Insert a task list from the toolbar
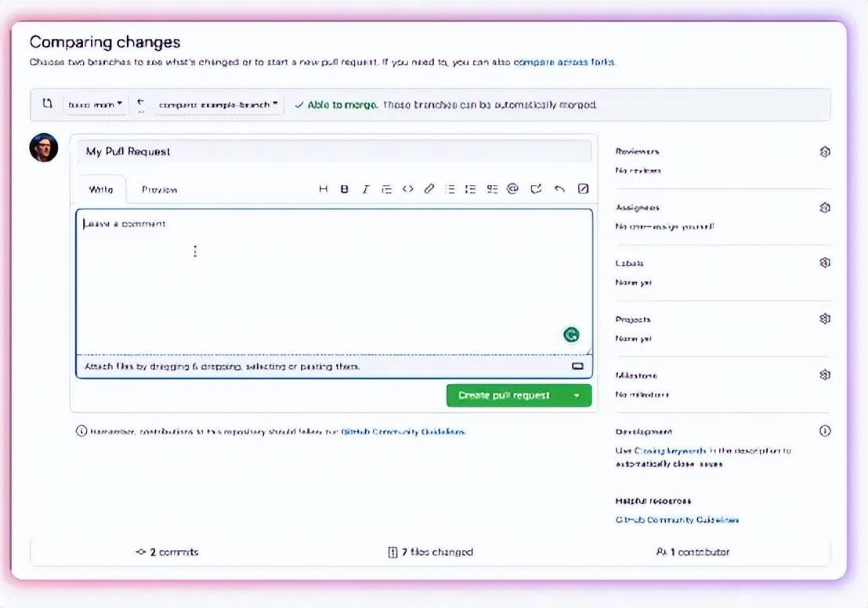Image resolution: width=868 pixels, height=608 pixels. tap(492, 189)
